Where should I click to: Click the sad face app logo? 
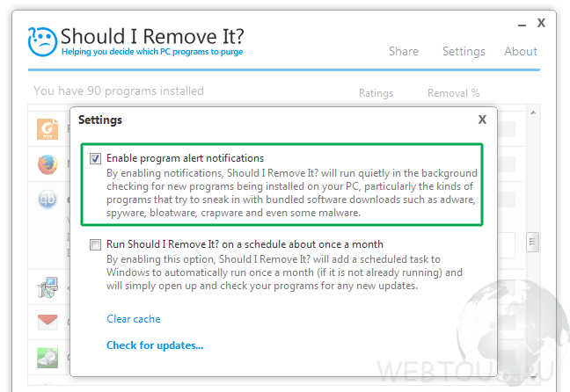click(x=42, y=41)
